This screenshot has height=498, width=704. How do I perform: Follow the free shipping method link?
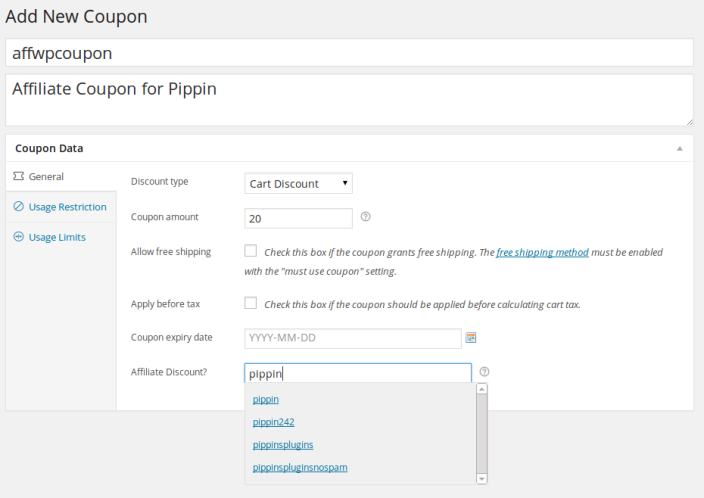(x=542, y=252)
